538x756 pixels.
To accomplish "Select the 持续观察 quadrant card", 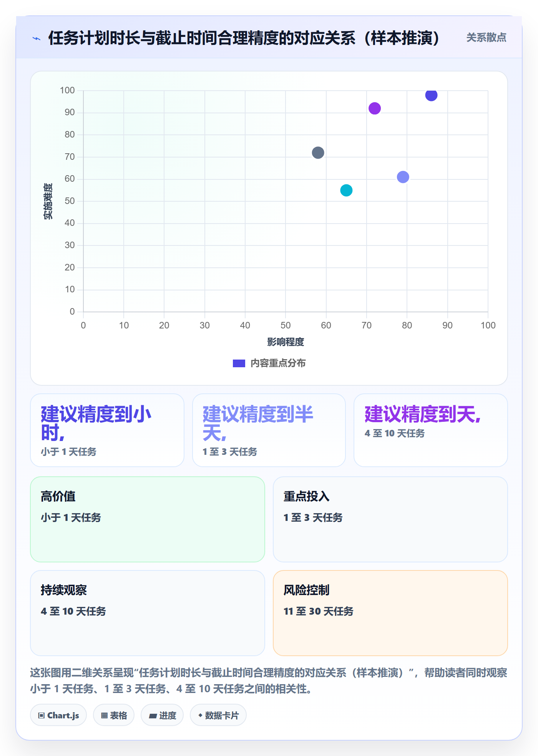I will click(148, 613).
